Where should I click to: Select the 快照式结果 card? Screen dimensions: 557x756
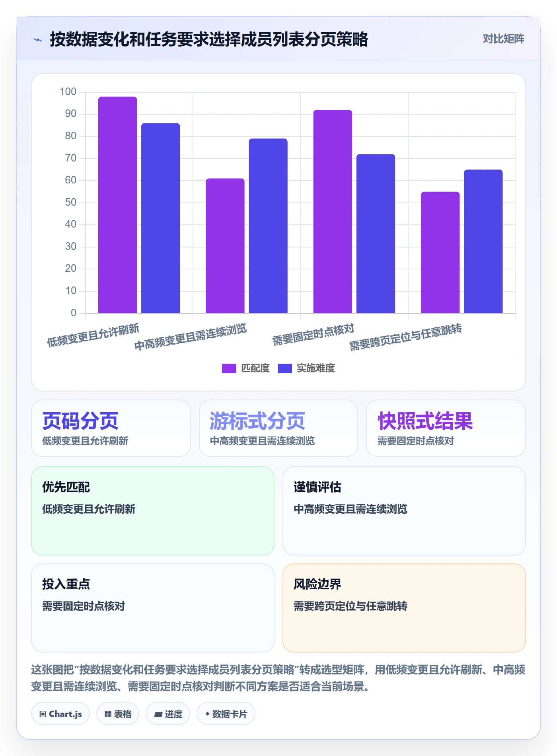pos(446,428)
